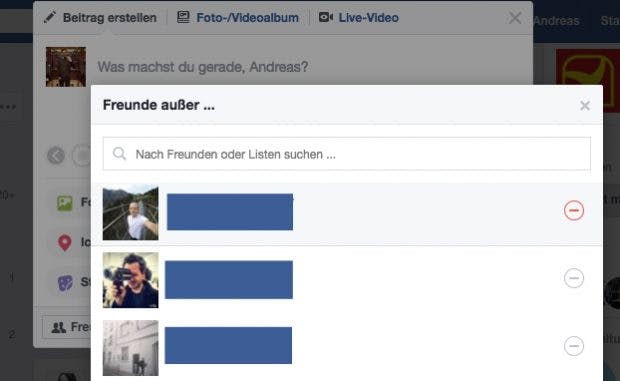Image resolution: width=620 pixels, height=381 pixels.
Task: Close the post composer with the X
Action: click(515, 18)
